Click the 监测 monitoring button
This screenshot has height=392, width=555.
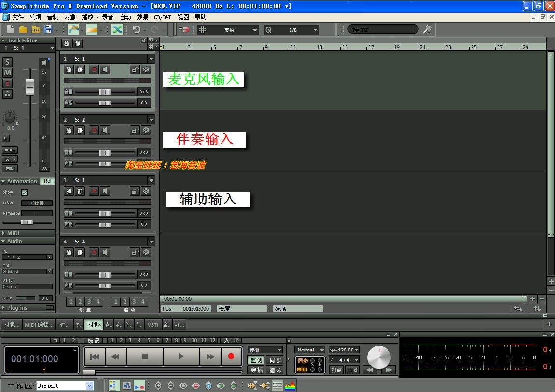coord(257,360)
